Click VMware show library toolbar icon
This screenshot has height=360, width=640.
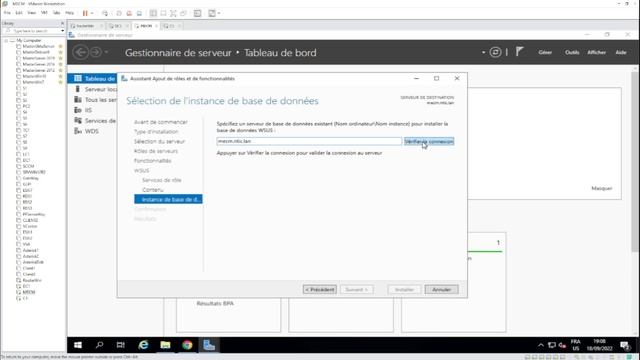pos(153,13)
